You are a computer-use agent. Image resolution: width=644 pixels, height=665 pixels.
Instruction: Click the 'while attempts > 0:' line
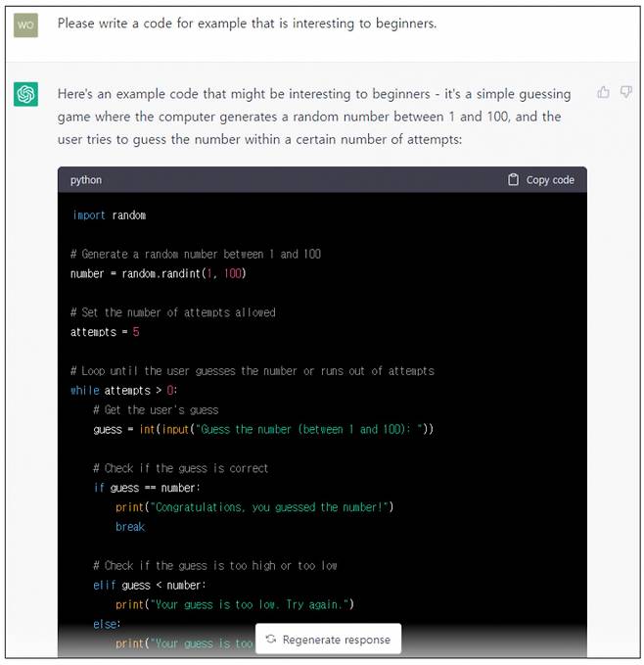(x=124, y=390)
